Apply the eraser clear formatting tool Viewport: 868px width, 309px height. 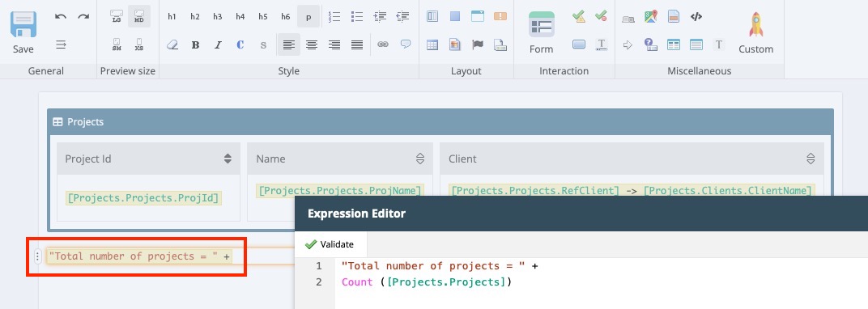(x=172, y=44)
